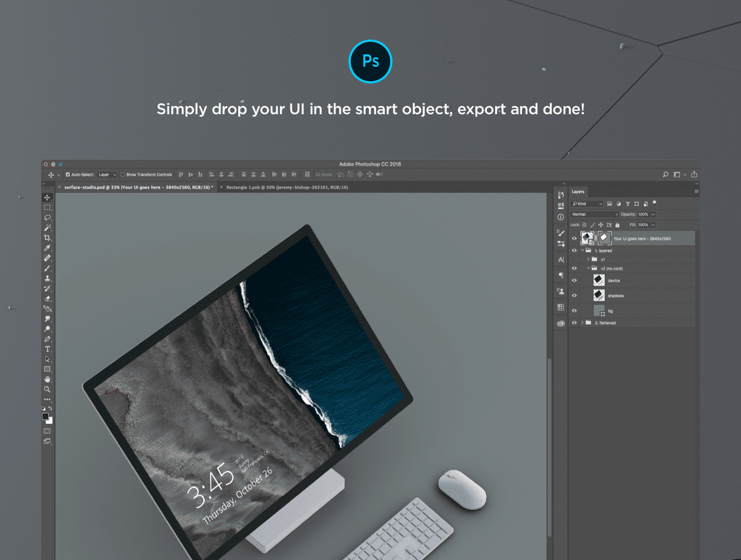This screenshot has width=741, height=560.
Task: Select the bg layer thumbnail
Action: point(599,311)
